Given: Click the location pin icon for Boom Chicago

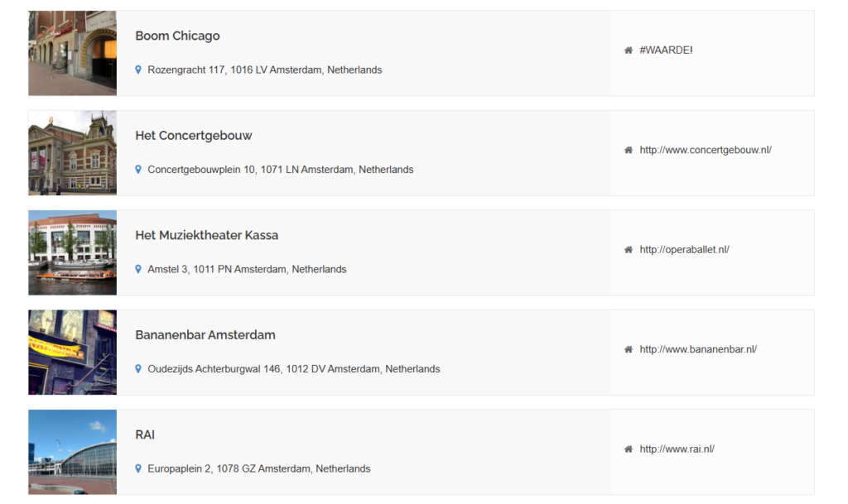Looking at the screenshot, I should (x=138, y=70).
